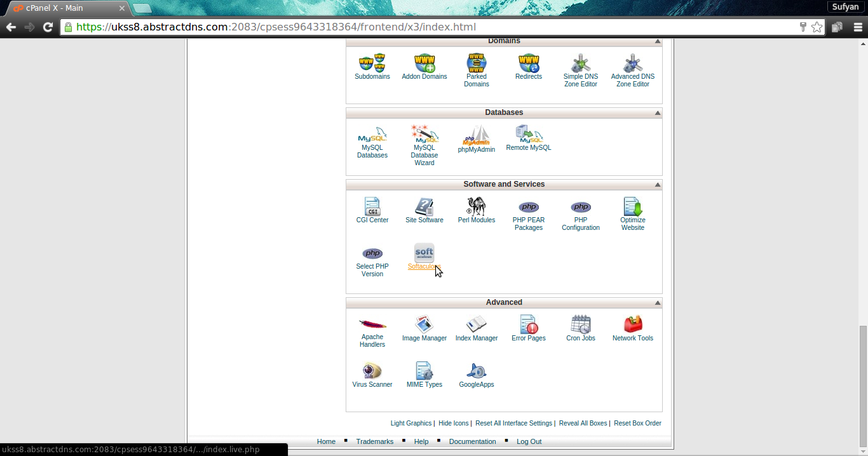Screen dimensions: 868x456
Task: Open Virus Scanner icon
Action: click(x=372, y=371)
